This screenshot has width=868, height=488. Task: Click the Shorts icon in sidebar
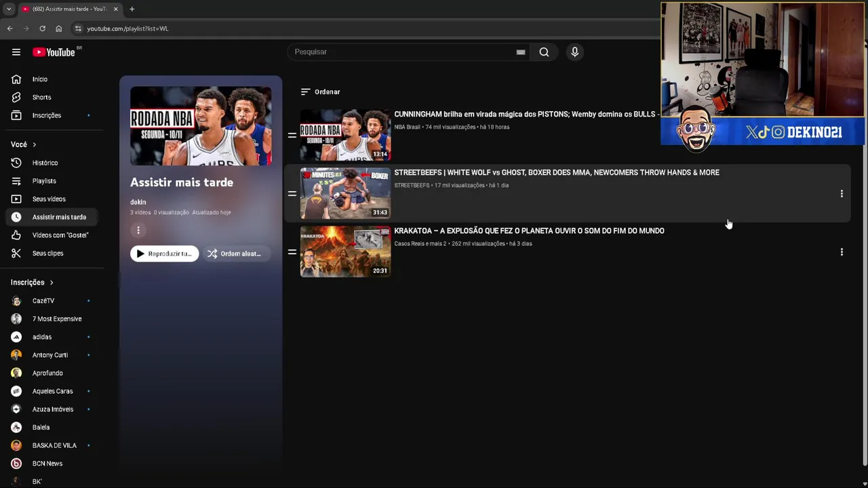tap(16, 98)
